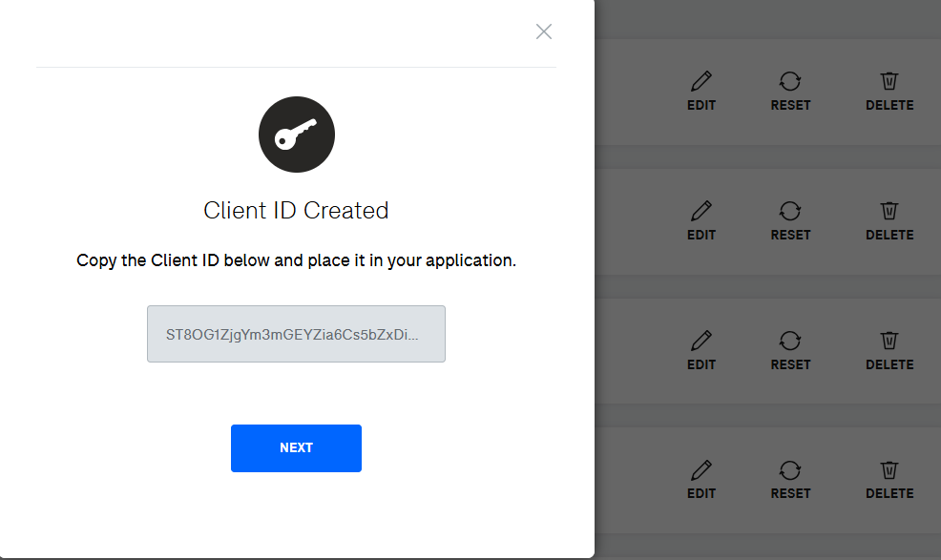941x560 pixels.
Task: Click the DELETE text label in the fourth row
Action: 889,493
